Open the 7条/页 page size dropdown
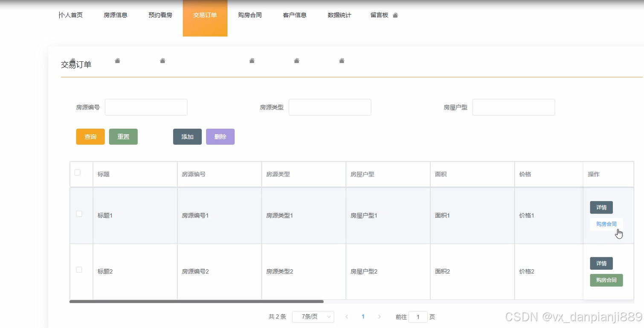This screenshot has height=328, width=644. click(313, 316)
